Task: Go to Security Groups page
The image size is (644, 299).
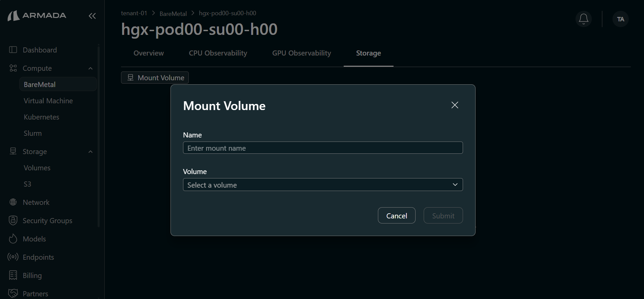Action: pos(47,220)
